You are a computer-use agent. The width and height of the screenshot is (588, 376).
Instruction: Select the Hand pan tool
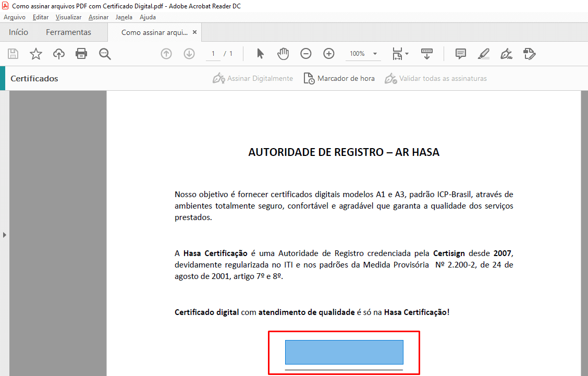click(283, 54)
